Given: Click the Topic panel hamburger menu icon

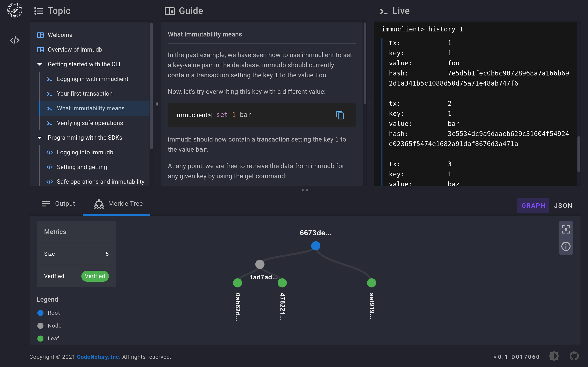Looking at the screenshot, I should pyautogui.click(x=39, y=11).
